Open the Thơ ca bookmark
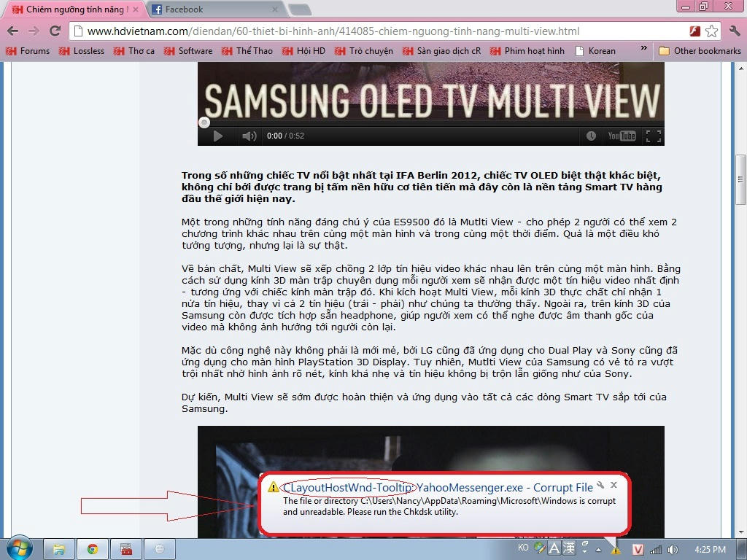Image resolution: width=747 pixels, height=560 pixels. click(134, 51)
